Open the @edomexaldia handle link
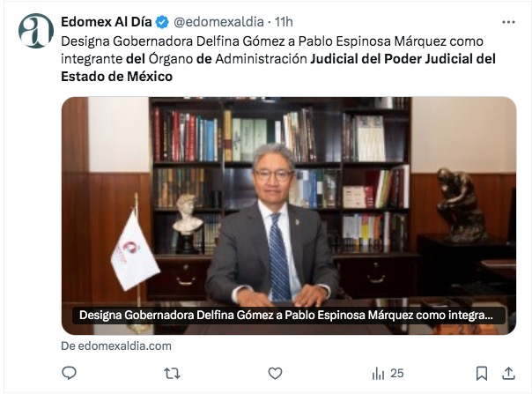Image resolution: width=532 pixels, height=394 pixels. point(218,22)
